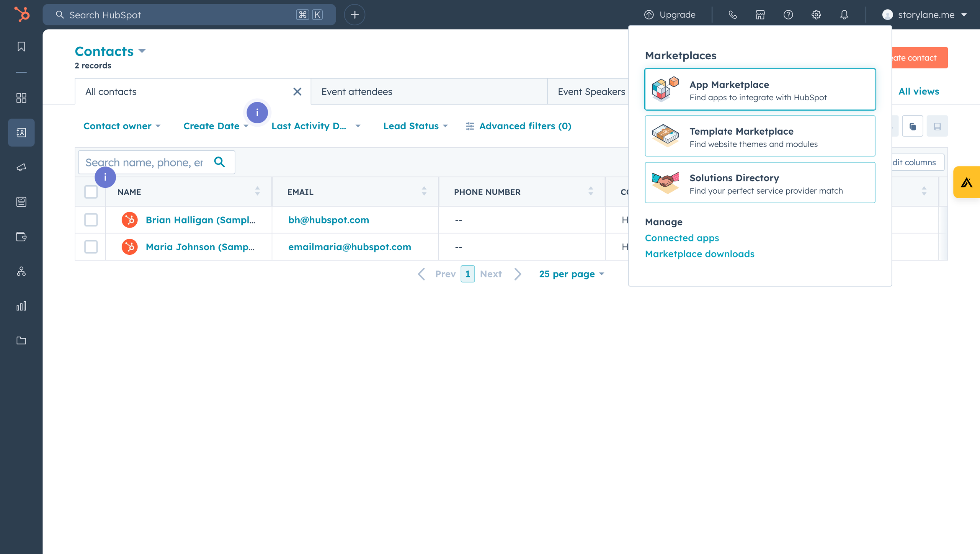Open the Marketing megaphone icon
Image resolution: width=980 pixels, height=554 pixels.
pos(21,168)
